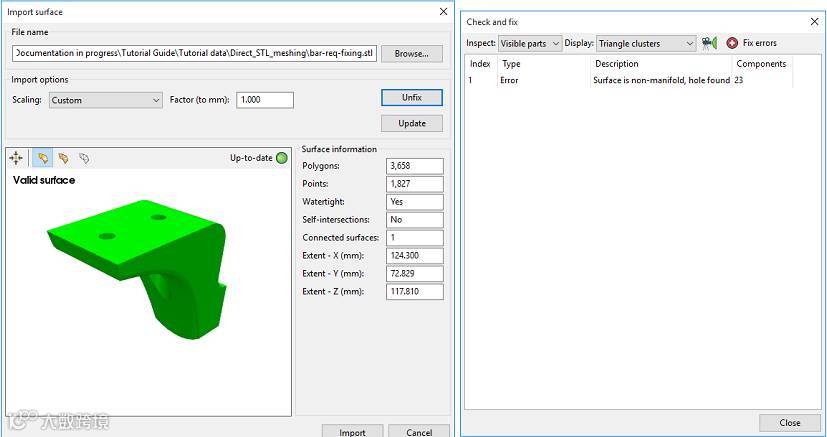827x437 pixels.
Task: Click the Polygons value field 3,658
Action: point(415,166)
